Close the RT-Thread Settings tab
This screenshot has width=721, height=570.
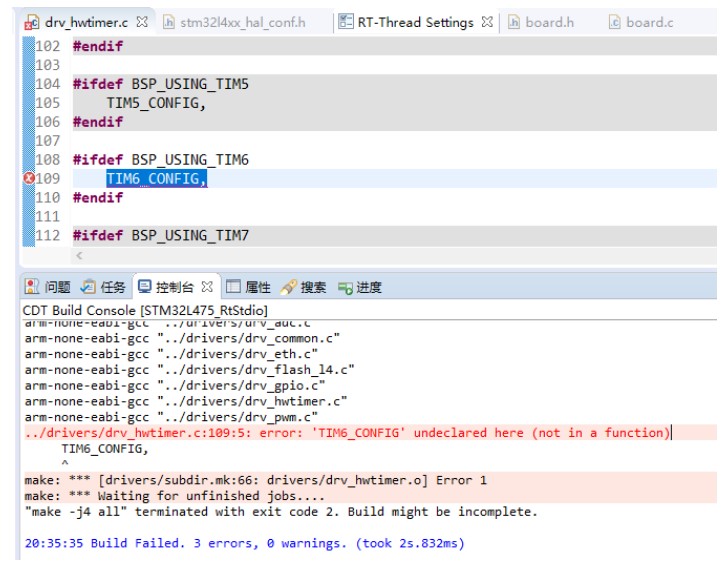coord(487,22)
